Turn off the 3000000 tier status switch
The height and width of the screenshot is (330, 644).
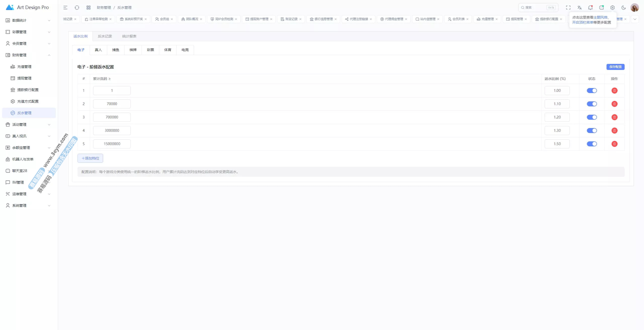pyautogui.click(x=592, y=131)
